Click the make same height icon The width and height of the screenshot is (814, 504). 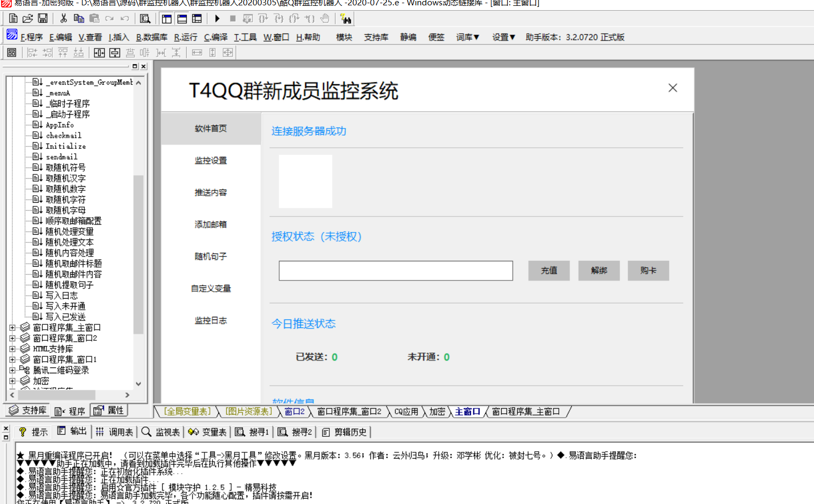click(x=212, y=52)
